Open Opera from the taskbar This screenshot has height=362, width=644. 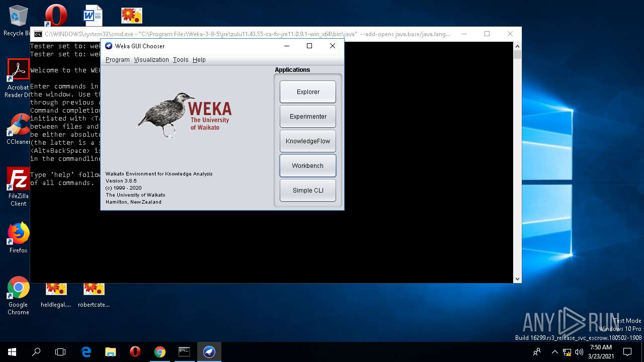click(135, 352)
